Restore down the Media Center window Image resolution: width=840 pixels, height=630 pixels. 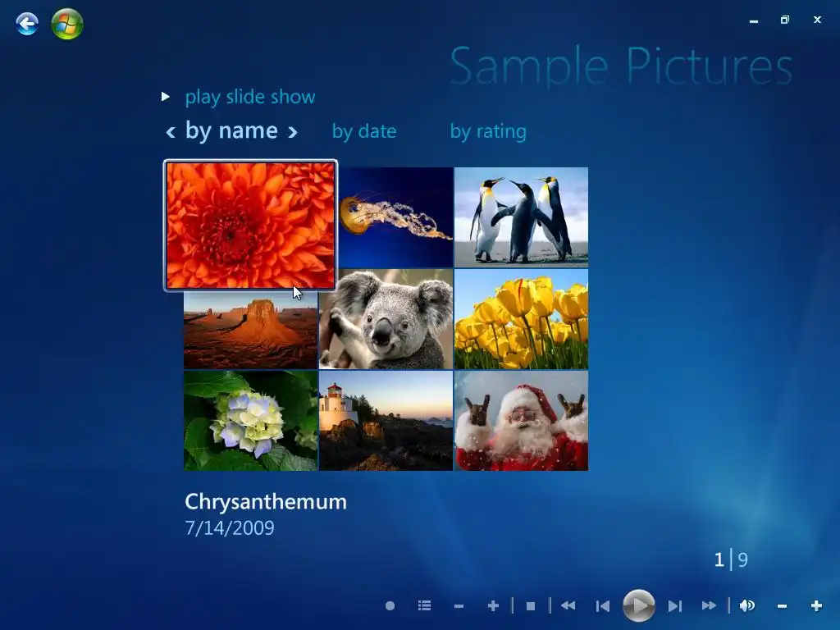point(785,20)
